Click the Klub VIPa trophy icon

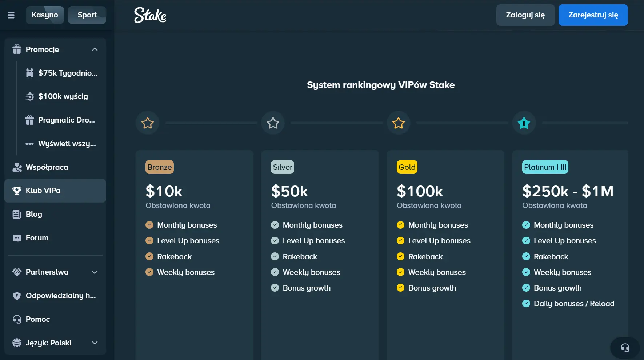(17, 191)
